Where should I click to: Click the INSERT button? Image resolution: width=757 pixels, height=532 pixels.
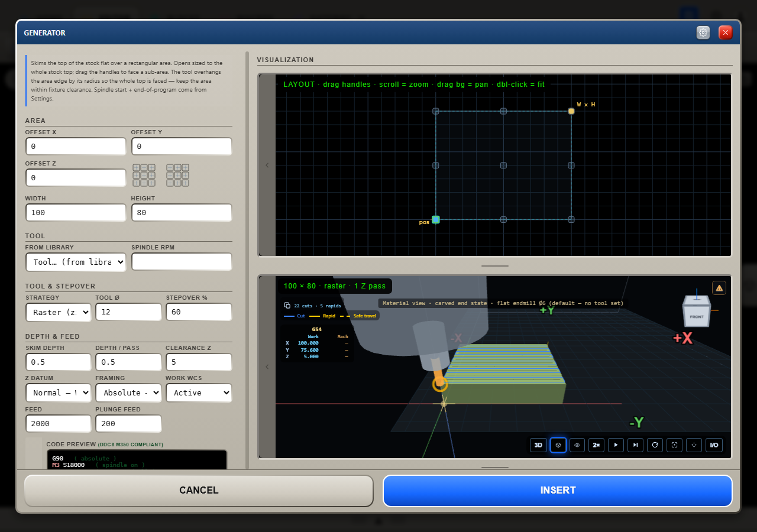[558, 491]
